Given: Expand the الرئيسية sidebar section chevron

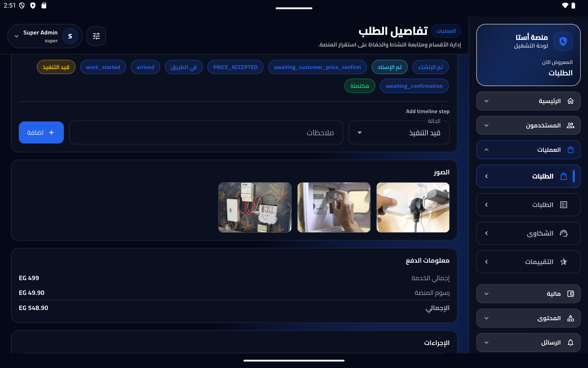Looking at the screenshot, I should 486,101.
